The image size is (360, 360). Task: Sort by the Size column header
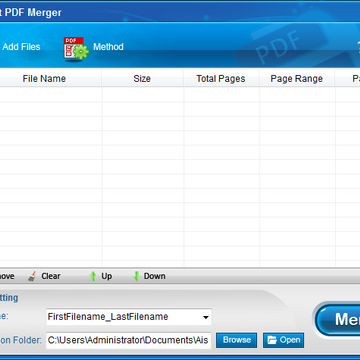(x=142, y=79)
